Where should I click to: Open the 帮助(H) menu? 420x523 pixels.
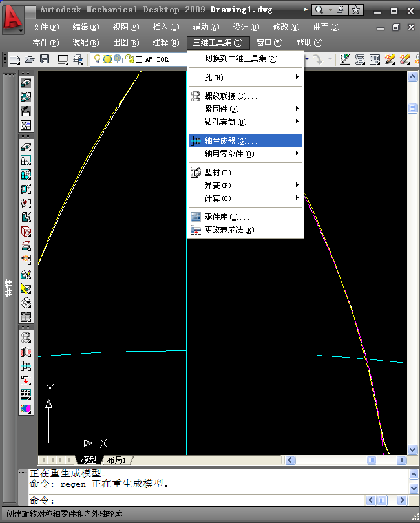310,43
